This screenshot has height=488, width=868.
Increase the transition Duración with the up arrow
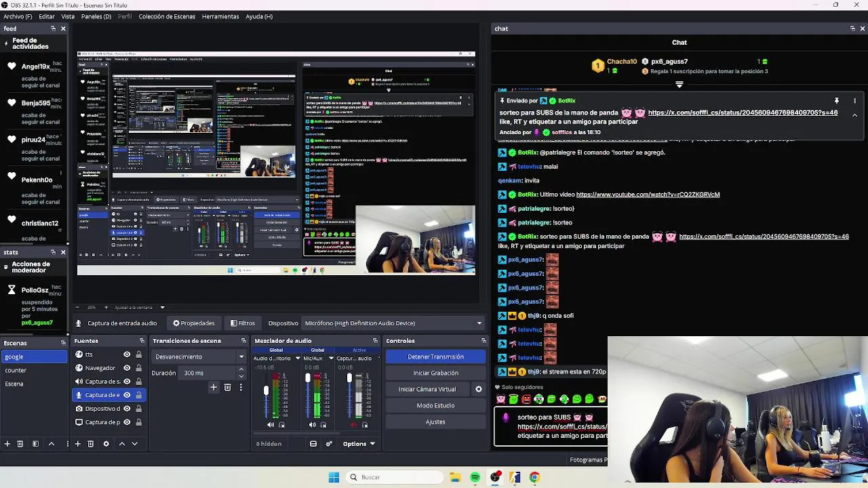(x=241, y=369)
